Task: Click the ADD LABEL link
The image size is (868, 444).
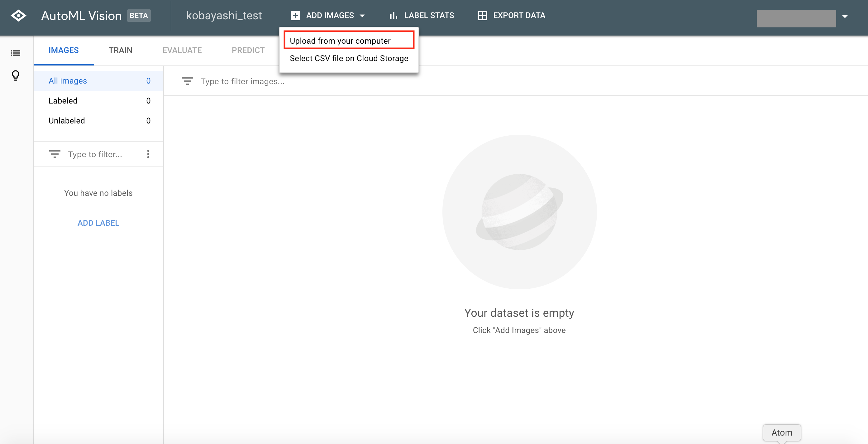Action: pyautogui.click(x=98, y=223)
